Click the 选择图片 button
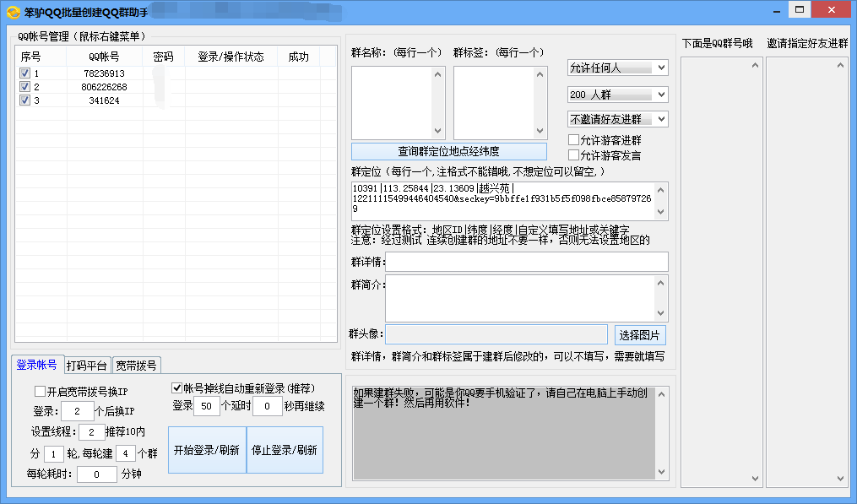Viewport: 857px width, 504px height. [x=640, y=335]
